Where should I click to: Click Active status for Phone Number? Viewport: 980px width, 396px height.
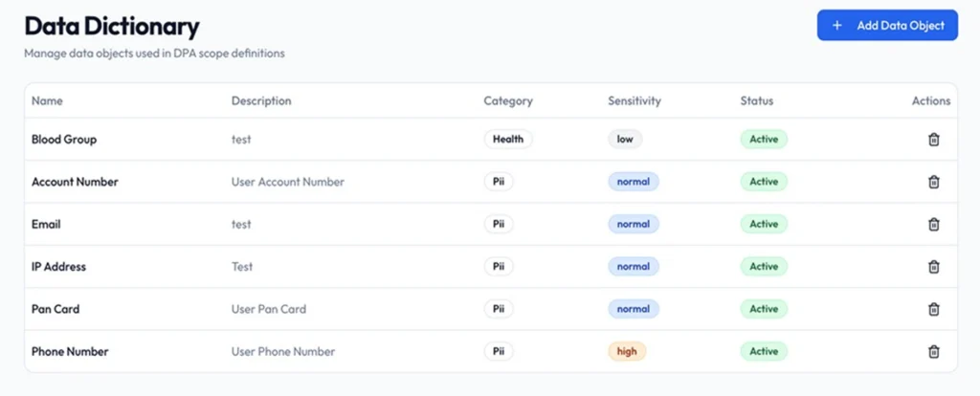[763, 351]
